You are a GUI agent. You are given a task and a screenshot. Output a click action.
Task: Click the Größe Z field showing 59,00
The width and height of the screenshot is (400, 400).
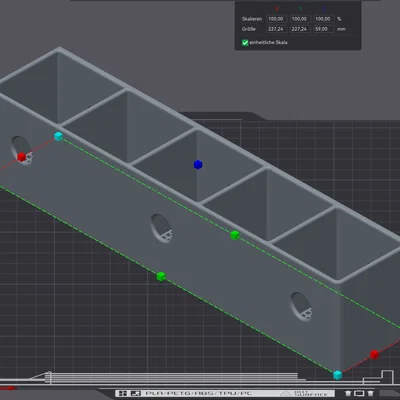click(323, 29)
